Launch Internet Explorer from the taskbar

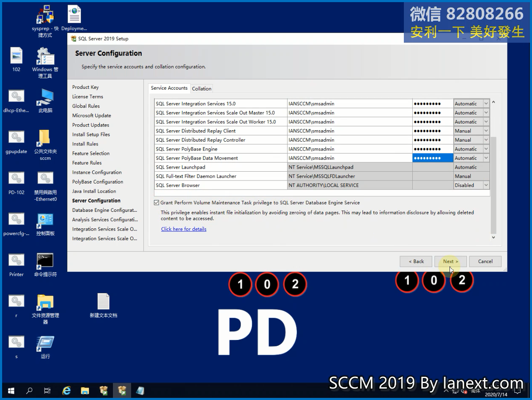tap(66, 391)
